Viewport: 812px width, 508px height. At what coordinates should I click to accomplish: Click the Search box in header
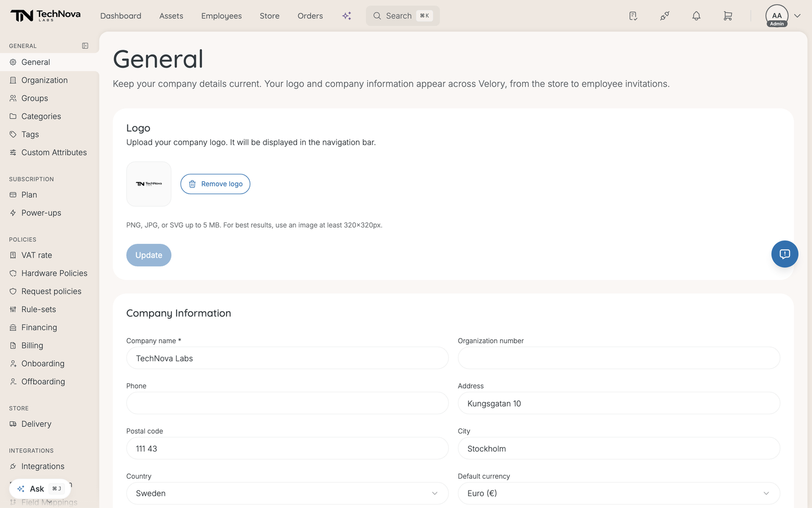[x=403, y=16]
